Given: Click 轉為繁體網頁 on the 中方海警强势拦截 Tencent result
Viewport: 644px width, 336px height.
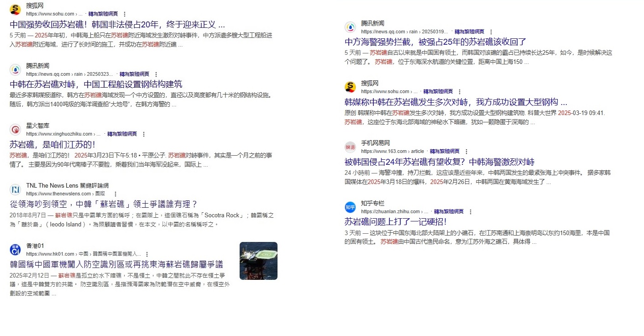Looking at the screenshot, I should [x=469, y=32].
